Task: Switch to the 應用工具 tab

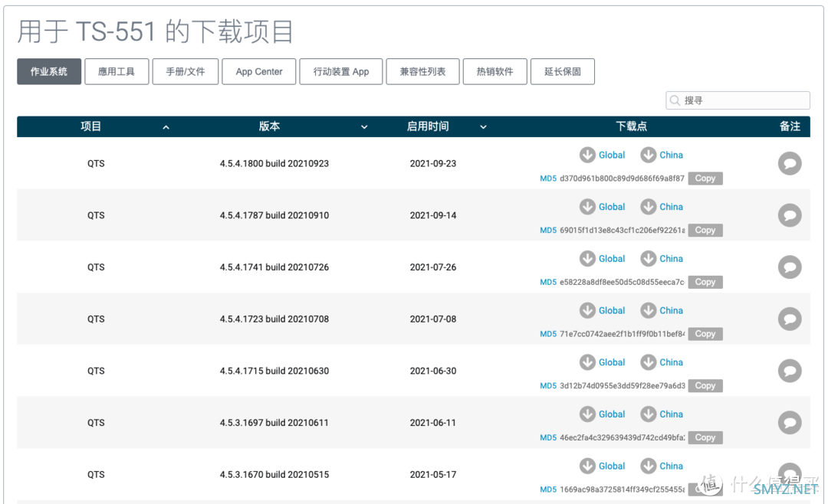Action: [x=117, y=71]
